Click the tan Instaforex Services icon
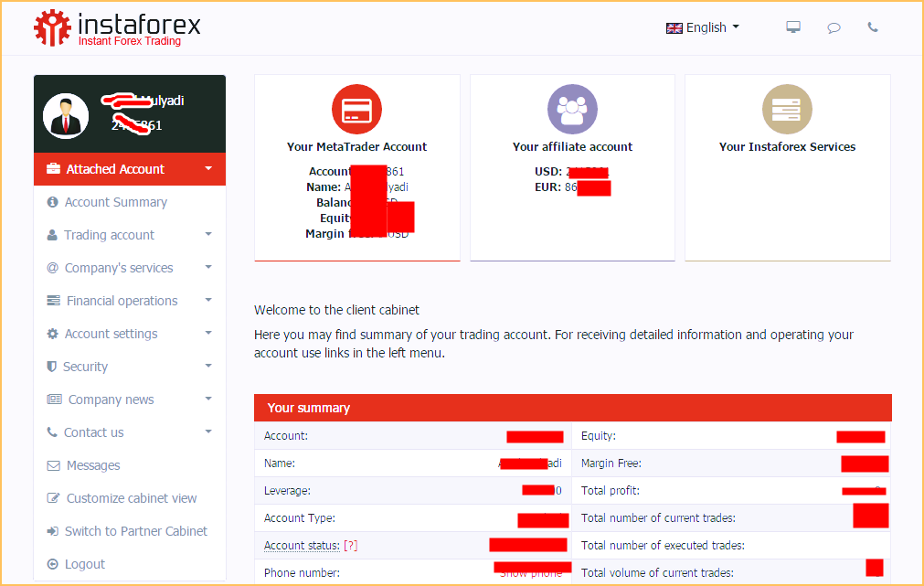Image resolution: width=924 pixels, height=586 pixels. 787,109
